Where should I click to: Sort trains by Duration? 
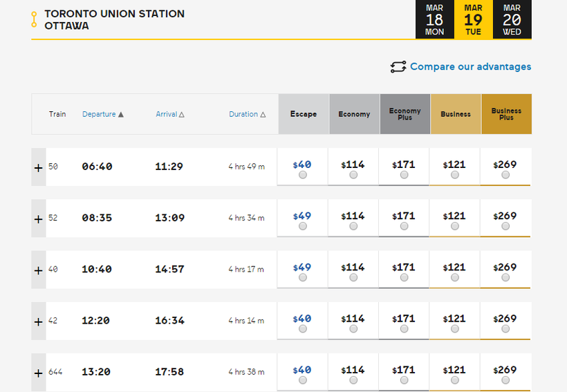coord(247,114)
